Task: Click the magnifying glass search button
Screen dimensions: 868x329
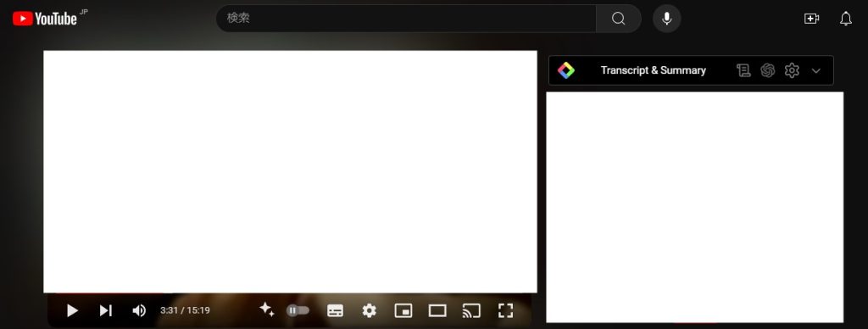Action: point(618,19)
